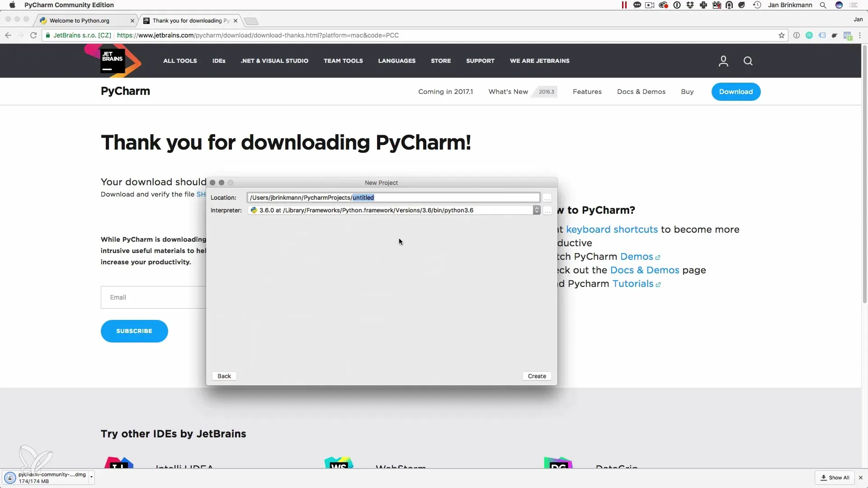Open What's New page link
The height and width of the screenshot is (488, 868).
[508, 92]
